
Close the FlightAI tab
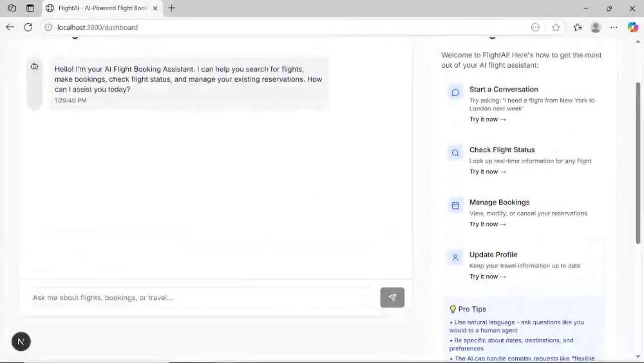click(x=155, y=8)
